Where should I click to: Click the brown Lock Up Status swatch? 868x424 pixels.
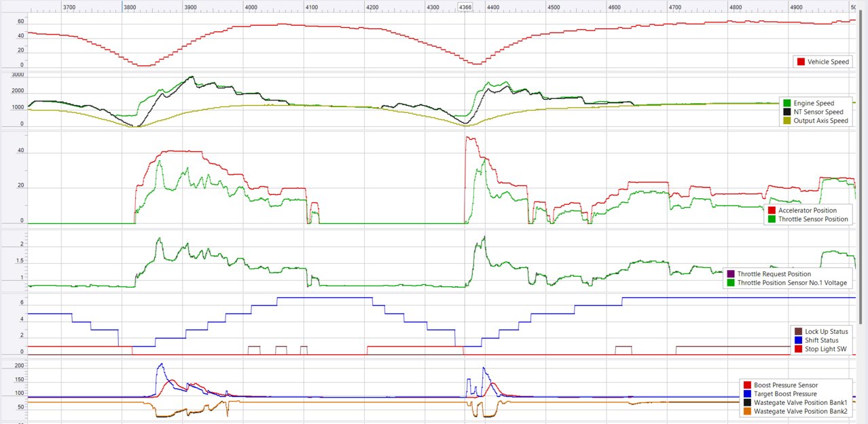798,332
